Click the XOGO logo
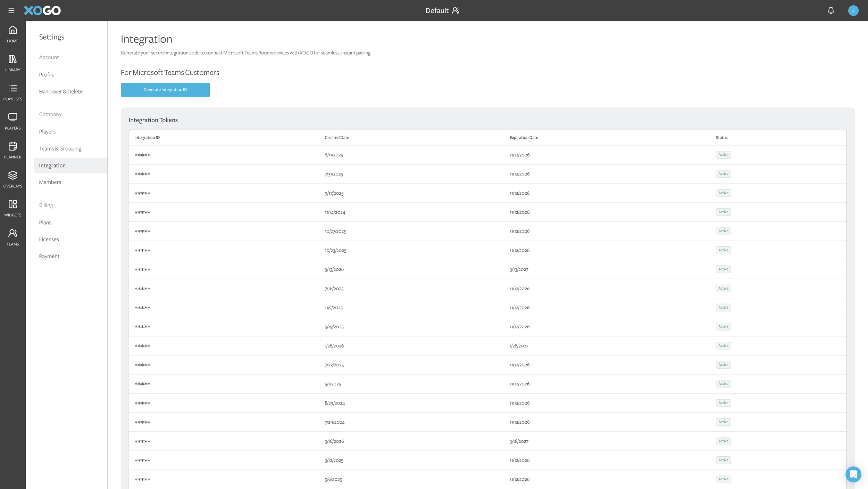The image size is (868, 489). tap(42, 10)
